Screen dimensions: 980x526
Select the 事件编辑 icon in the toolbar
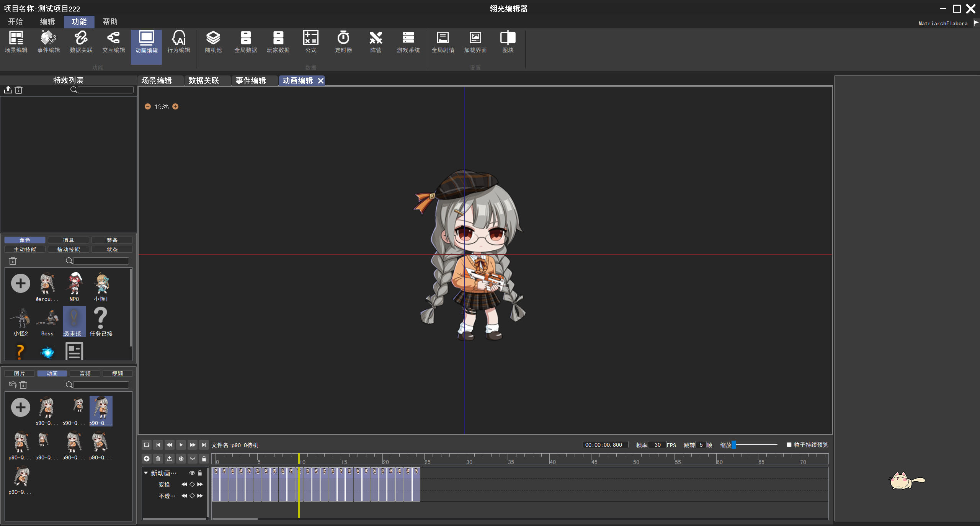(x=49, y=42)
